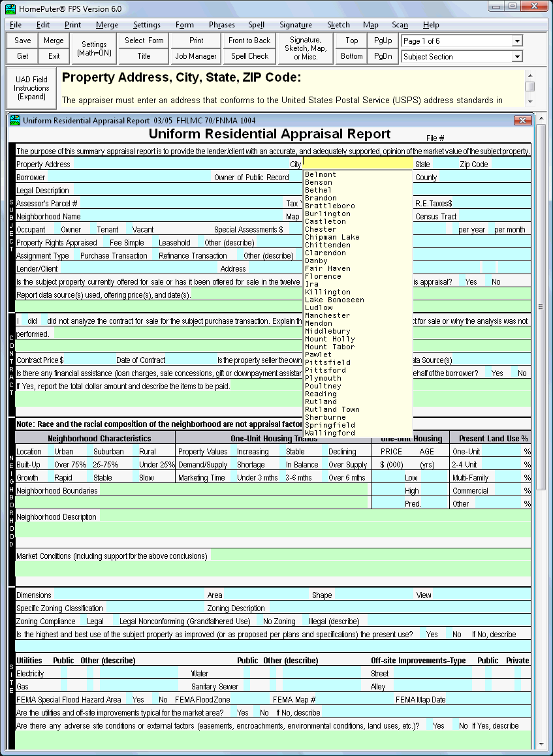Click the Title button
Image resolution: width=553 pixels, height=756 pixels.
click(144, 56)
